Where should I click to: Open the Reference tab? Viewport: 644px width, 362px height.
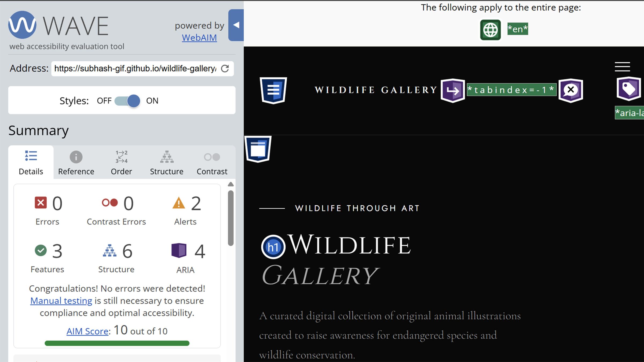click(76, 162)
